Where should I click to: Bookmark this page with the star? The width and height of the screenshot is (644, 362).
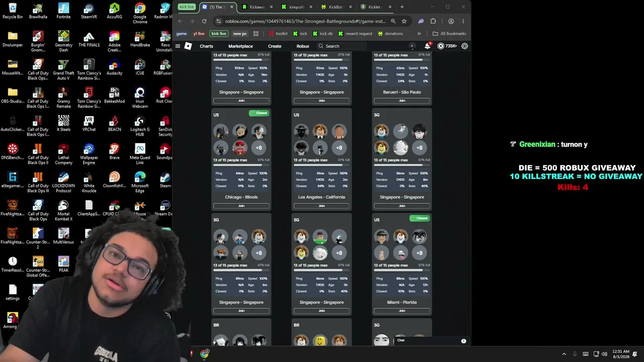tap(404, 21)
